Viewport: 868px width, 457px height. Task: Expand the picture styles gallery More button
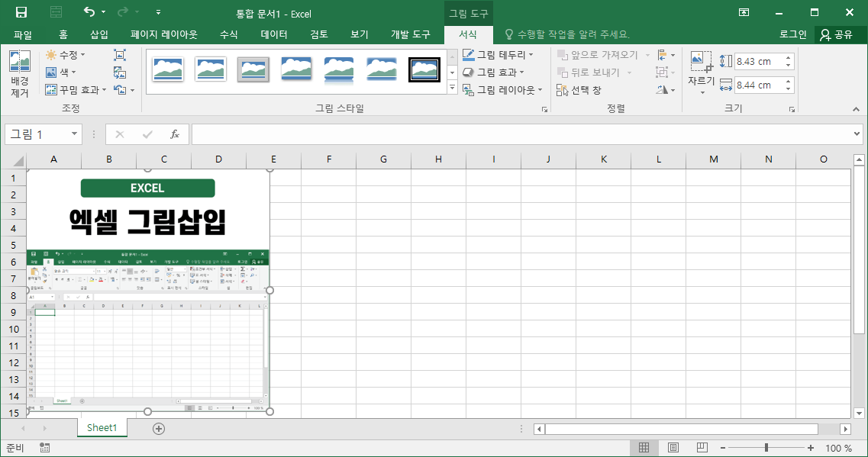tap(452, 88)
